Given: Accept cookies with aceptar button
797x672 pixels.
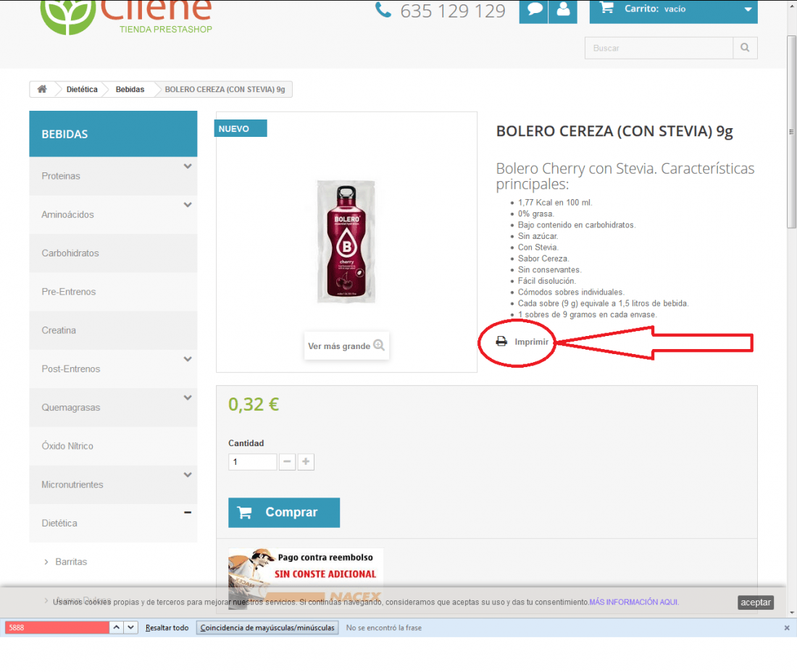Looking at the screenshot, I should click(x=755, y=602).
